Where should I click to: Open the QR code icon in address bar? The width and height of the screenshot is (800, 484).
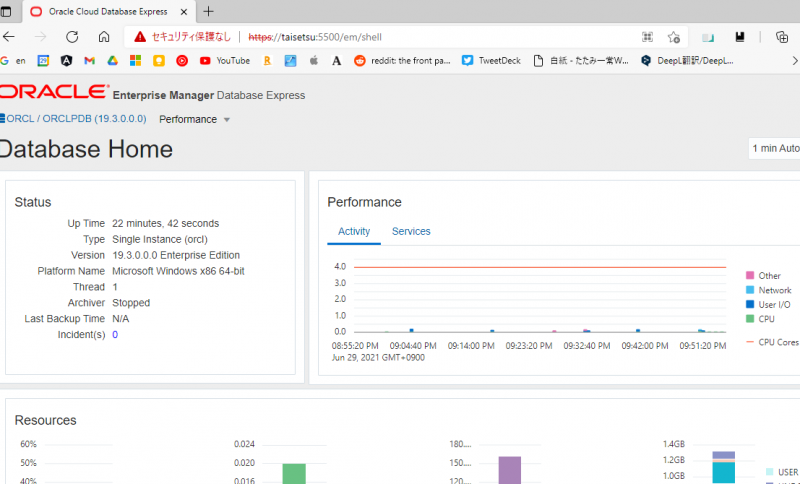click(x=647, y=37)
